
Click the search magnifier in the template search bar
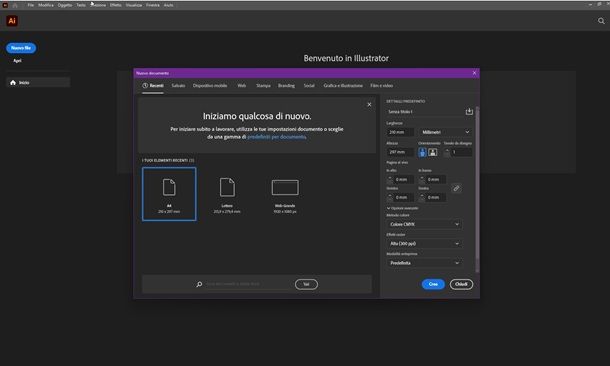click(x=199, y=284)
